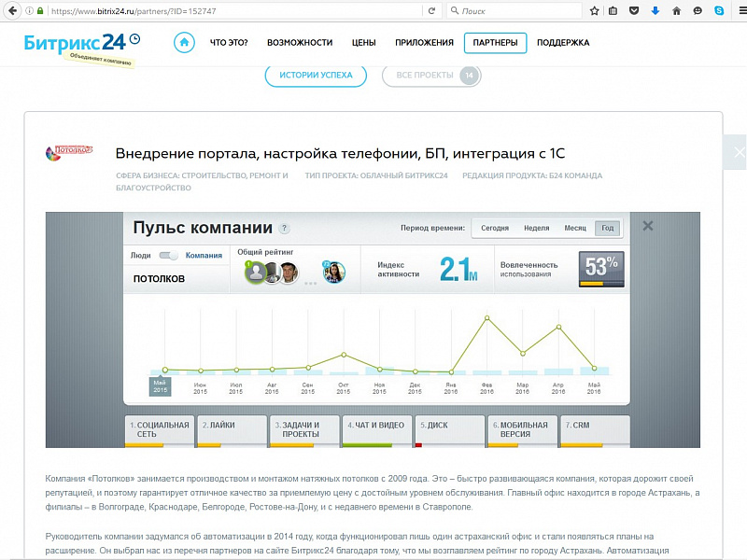Viewport: 747px width, 560px height.
Task: Open the ЦЕНЫ menu item
Action: click(x=363, y=42)
